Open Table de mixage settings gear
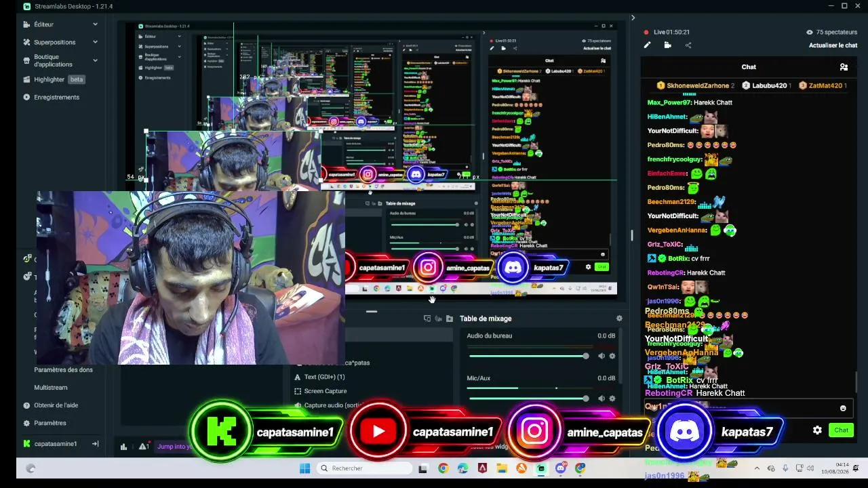 pyautogui.click(x=619, y=319)
